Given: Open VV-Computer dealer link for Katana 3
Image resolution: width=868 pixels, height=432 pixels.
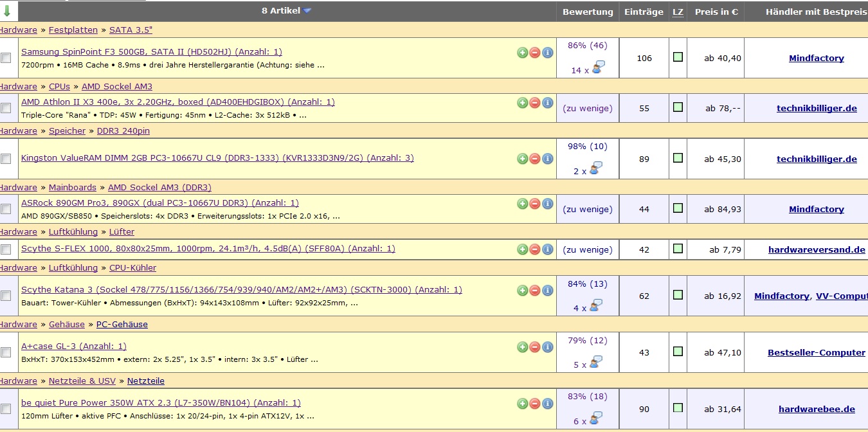Looking at the screenshot, I should coord(842,296).
